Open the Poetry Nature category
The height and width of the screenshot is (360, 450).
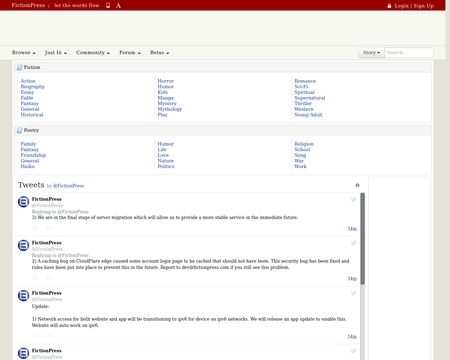tap(166, 161)
